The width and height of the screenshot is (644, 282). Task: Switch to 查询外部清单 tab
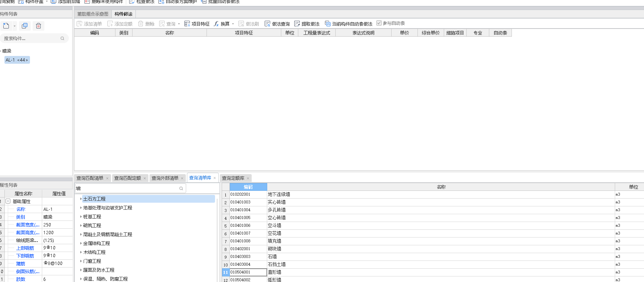click(165, 178)
